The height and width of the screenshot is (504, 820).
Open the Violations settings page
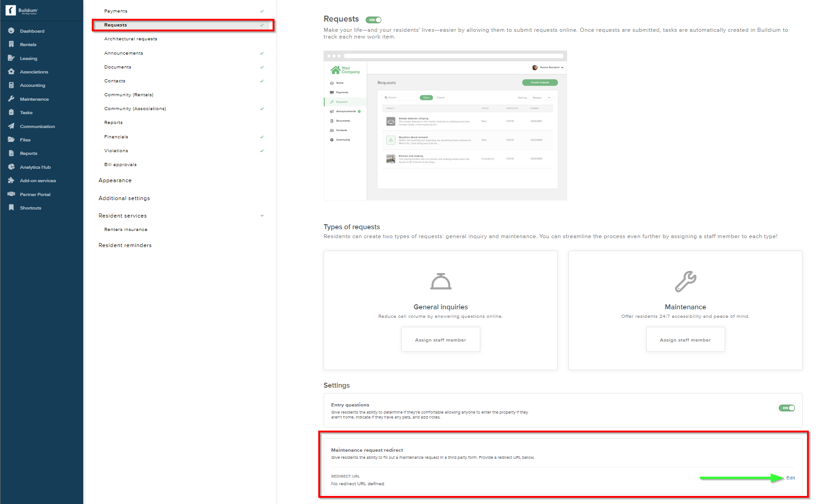pyautogui.click(x=116, y=150)
